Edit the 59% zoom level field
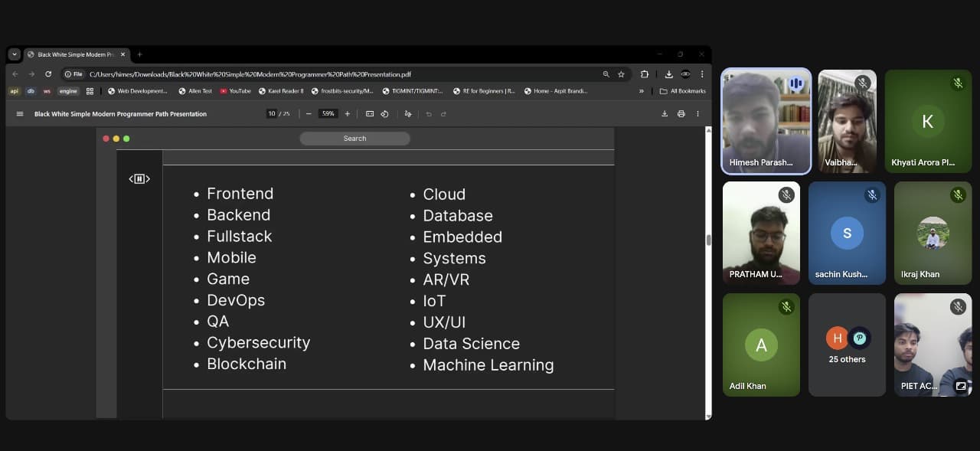 pyautogui.click(x=328, y=113)
